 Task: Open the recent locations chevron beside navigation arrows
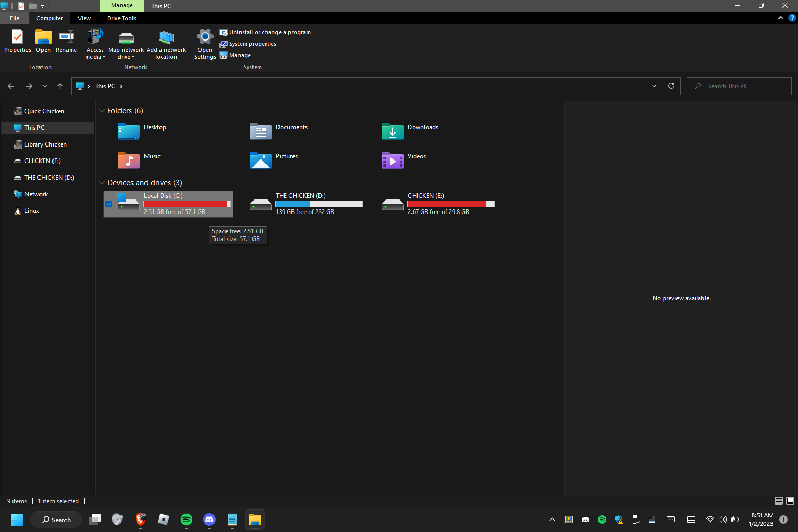[45, 86]
